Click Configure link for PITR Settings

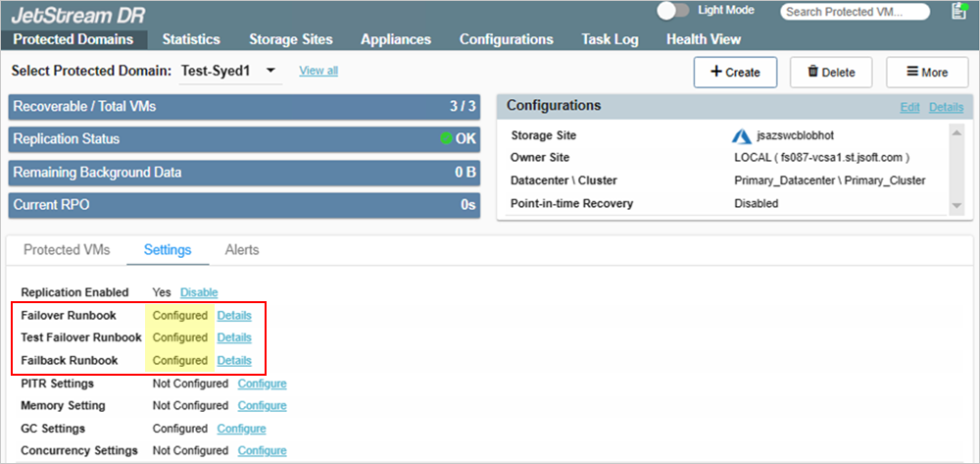point(262,383)
